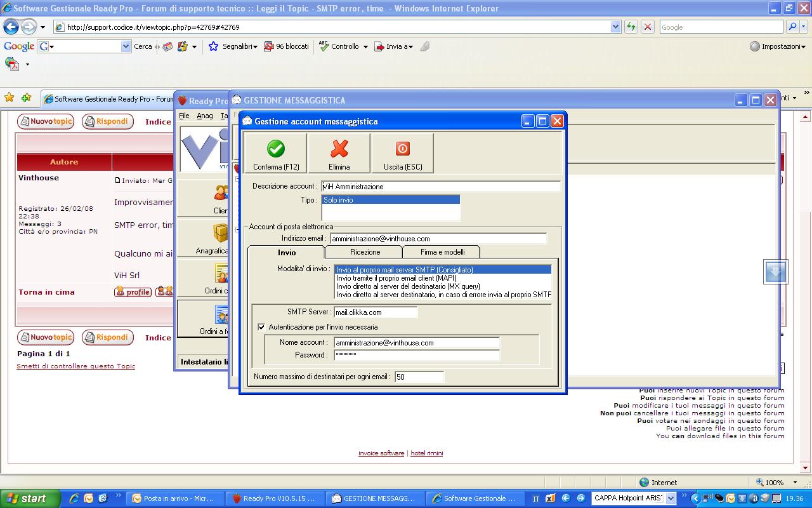Select Solo invio in the Tipo list
This screenshot has height=508, width=812.
(390, 200)
